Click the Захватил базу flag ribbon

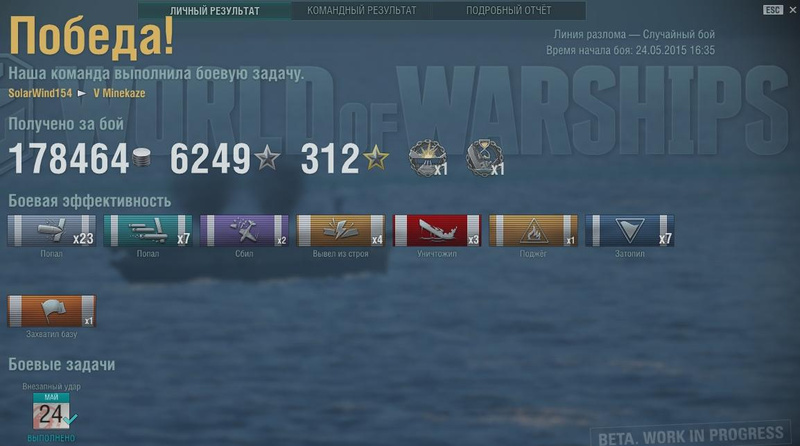(52, 311)
